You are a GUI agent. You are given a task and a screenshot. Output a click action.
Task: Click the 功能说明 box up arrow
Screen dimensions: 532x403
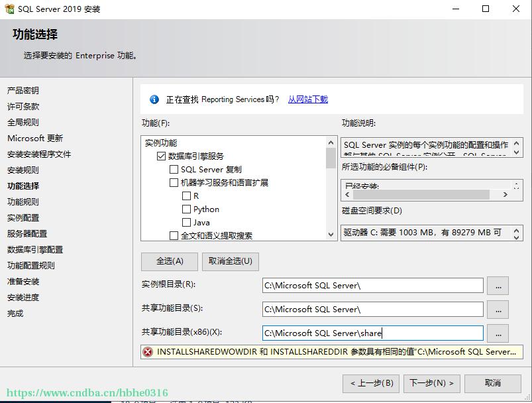tap(516, 143)
